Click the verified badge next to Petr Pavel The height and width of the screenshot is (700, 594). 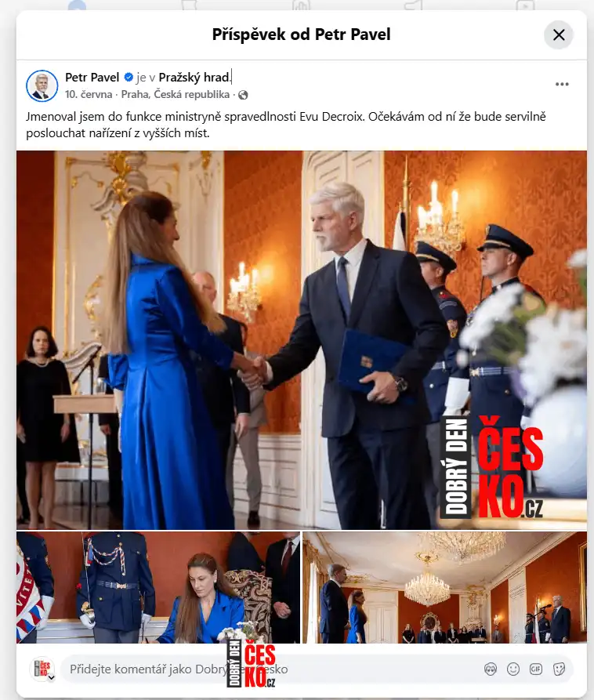(x=129, y=78)
